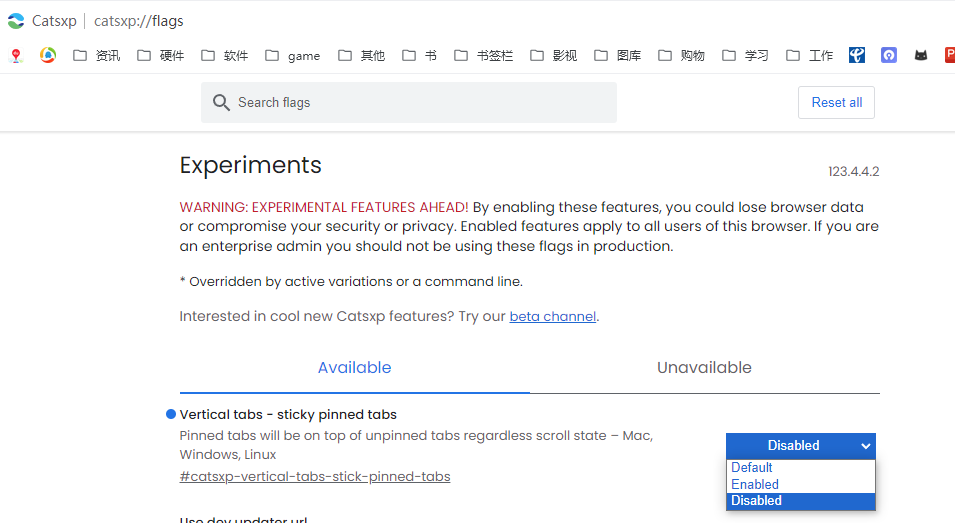Open the 影视 bookmark folder
This screenshot has width=955, height=523.
click(553, 56)
